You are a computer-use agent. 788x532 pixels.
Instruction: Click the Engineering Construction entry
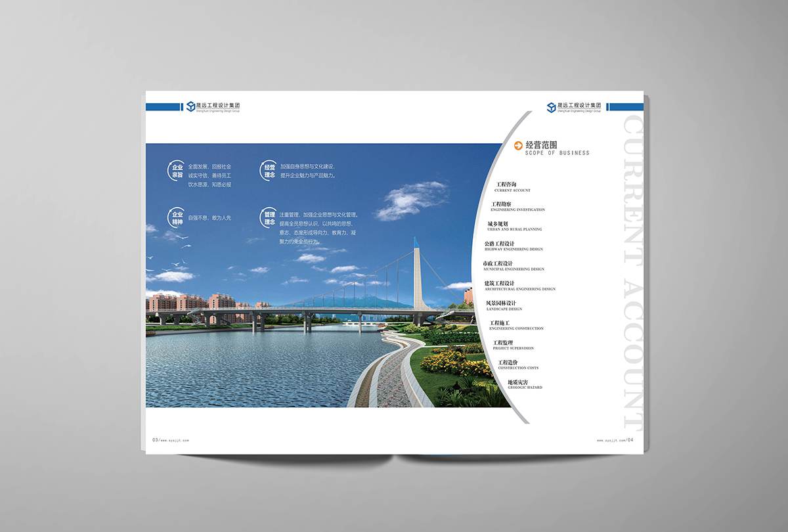pos(516,324)
